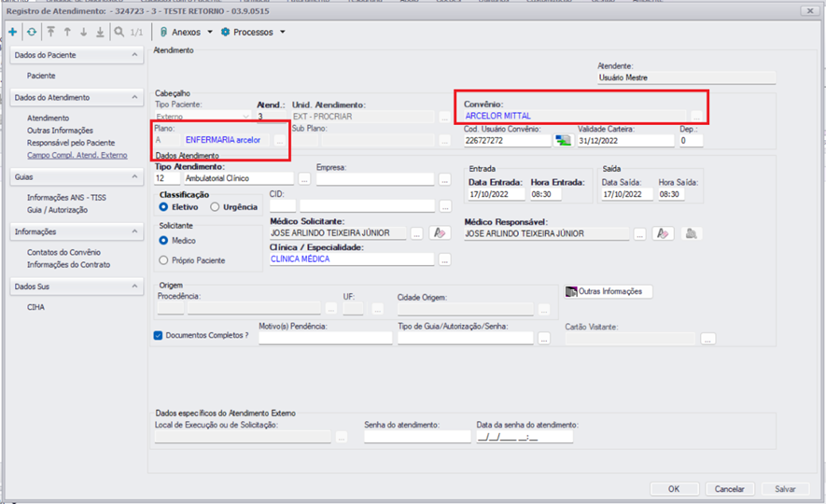
Task: Click the pen icon beside Médico Responsável
Action: pyautogui.click(x=663, y=233)
